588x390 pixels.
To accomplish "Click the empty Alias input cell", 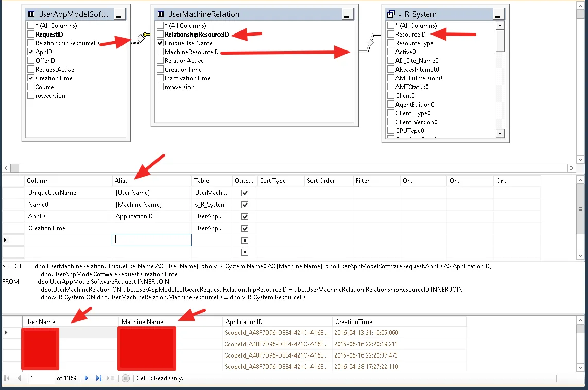I will pos(152,240).
